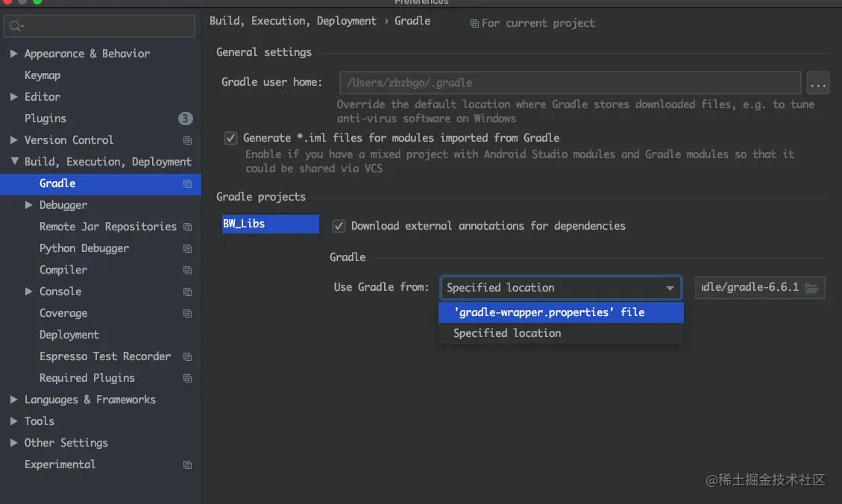Open Keymap settings page
The image size is (842, 504).
43,75
